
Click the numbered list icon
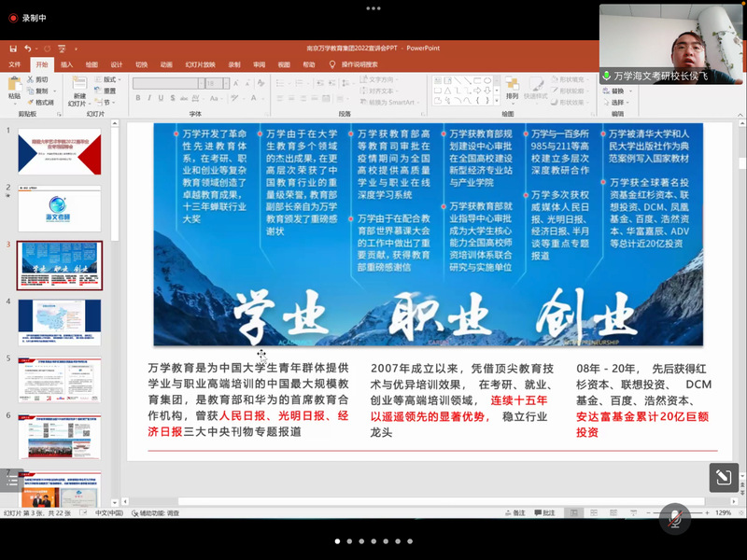299,83
